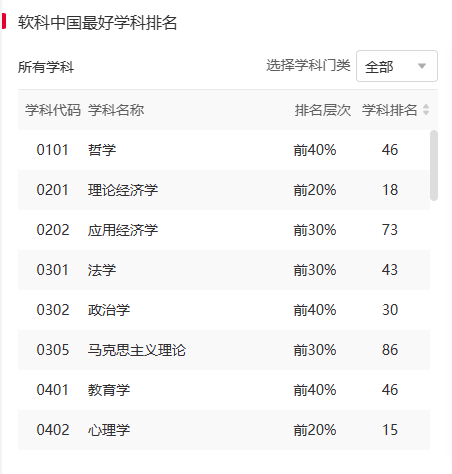Click the 学科名称 column header
This screenshot has width=452, height=474.
click(x=116, y=110)
